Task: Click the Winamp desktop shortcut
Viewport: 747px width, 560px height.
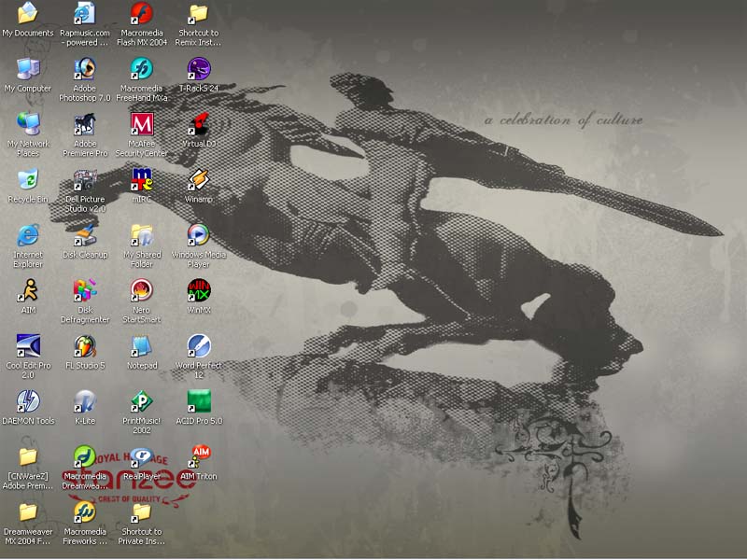Action: [199, 179]
